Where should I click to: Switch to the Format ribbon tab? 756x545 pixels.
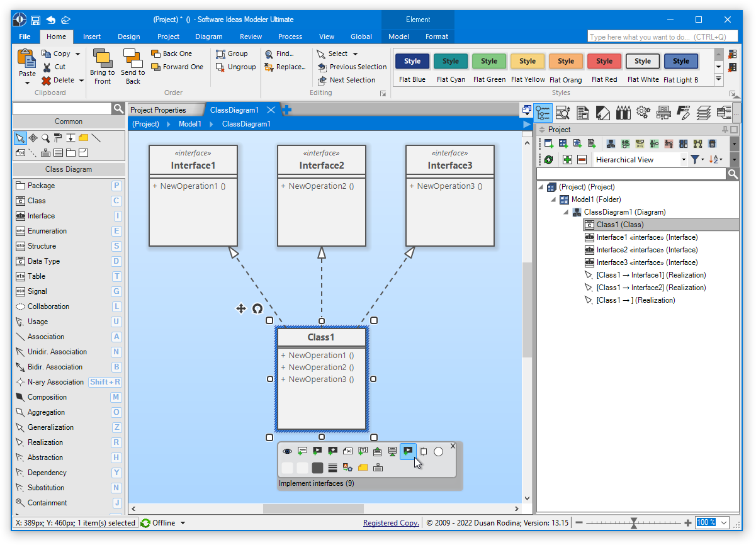click(x=437, y=37)
